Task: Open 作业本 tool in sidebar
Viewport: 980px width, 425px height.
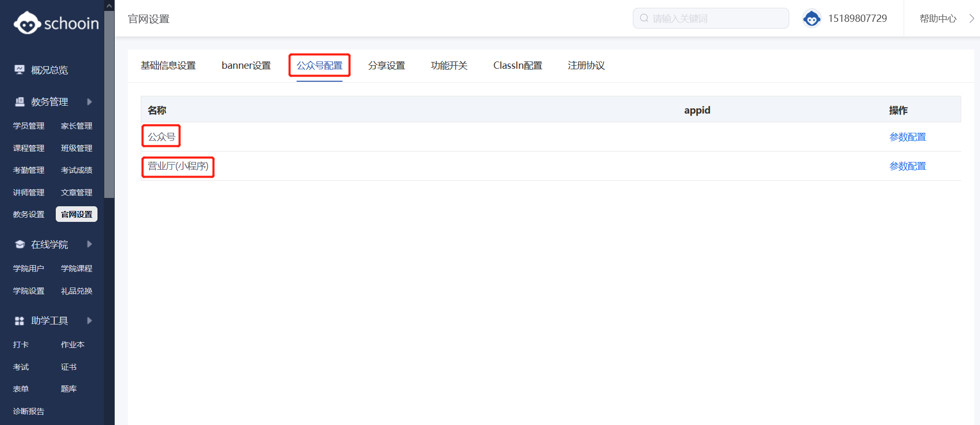Action: 72,345
